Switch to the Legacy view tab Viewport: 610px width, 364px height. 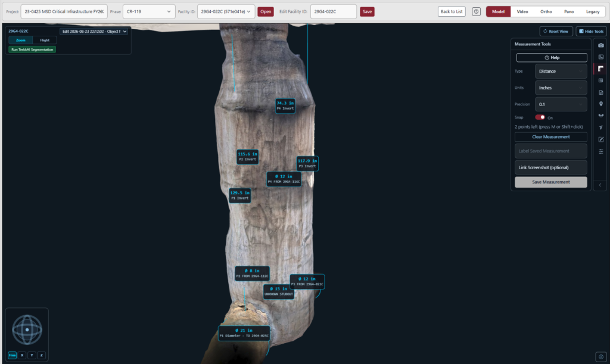pos(593,12)
